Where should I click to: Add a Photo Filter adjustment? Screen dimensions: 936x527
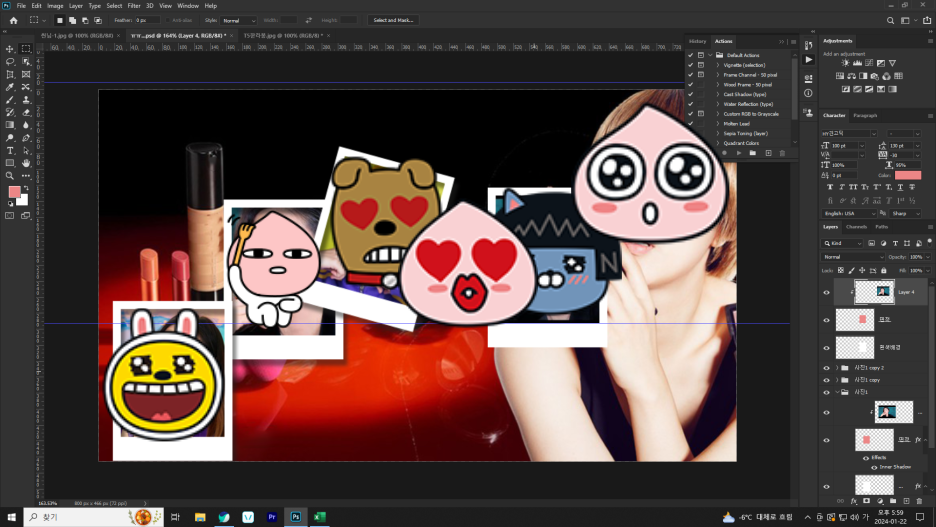[875, 76]
